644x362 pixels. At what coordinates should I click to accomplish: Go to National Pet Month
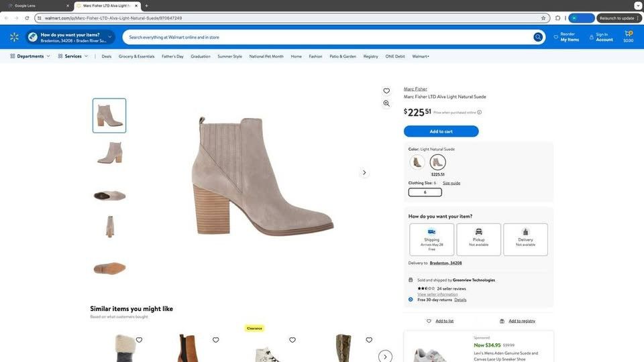(x=266, y=56)
